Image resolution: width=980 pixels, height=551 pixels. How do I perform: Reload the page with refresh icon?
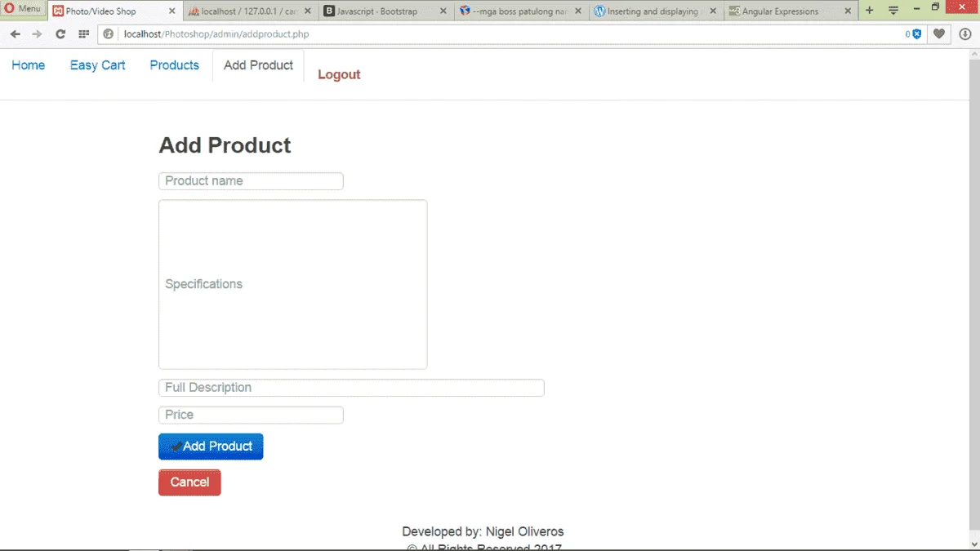[60, 34]
